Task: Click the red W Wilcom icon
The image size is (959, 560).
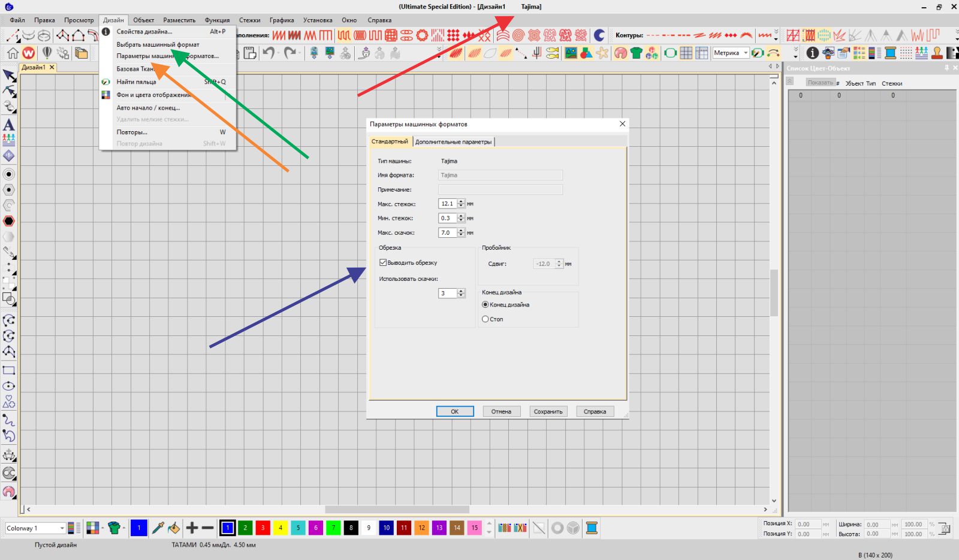Action: [x=28, y=53]
